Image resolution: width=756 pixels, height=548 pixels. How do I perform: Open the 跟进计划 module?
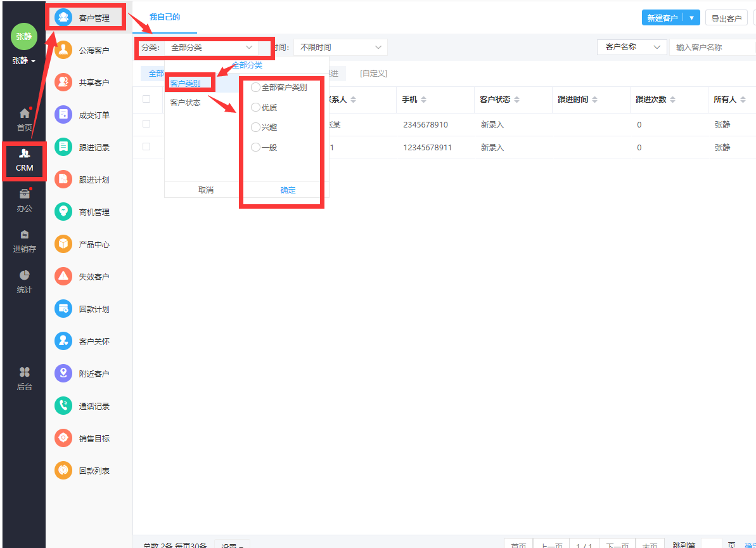(86, 179)
